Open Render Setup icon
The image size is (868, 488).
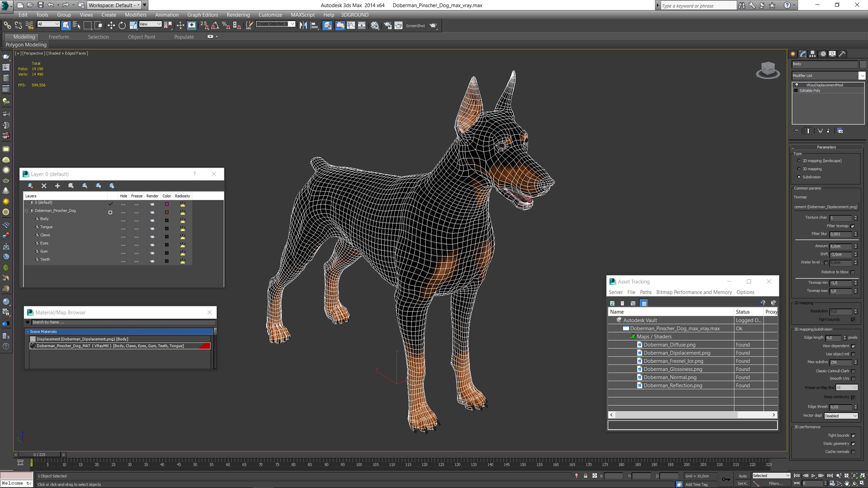click(387, 25)
